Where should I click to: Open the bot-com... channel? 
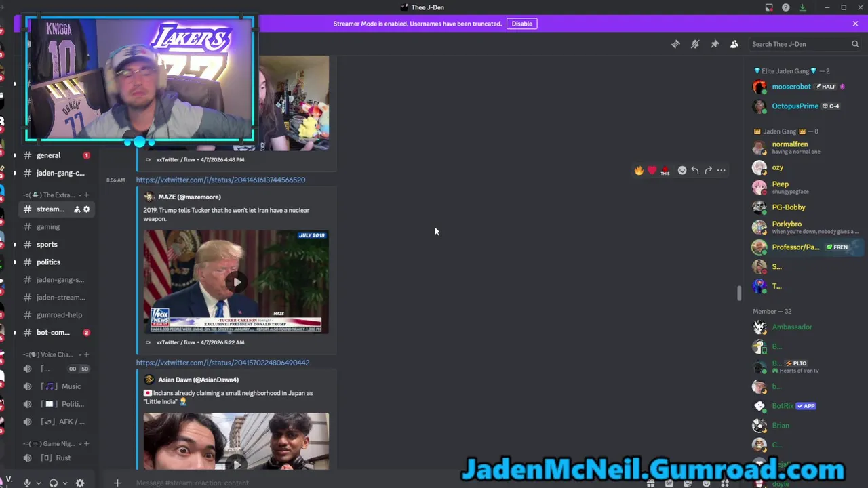point(57,333)
